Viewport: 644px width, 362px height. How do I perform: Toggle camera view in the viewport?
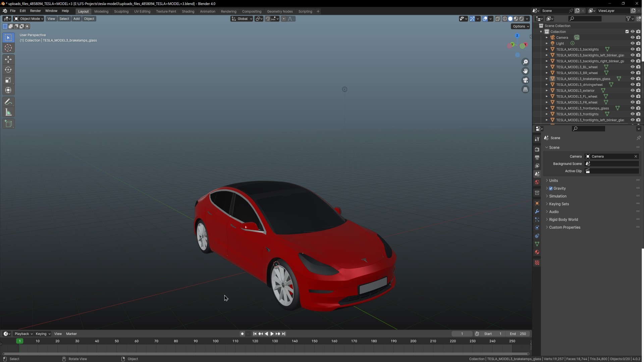525,80
